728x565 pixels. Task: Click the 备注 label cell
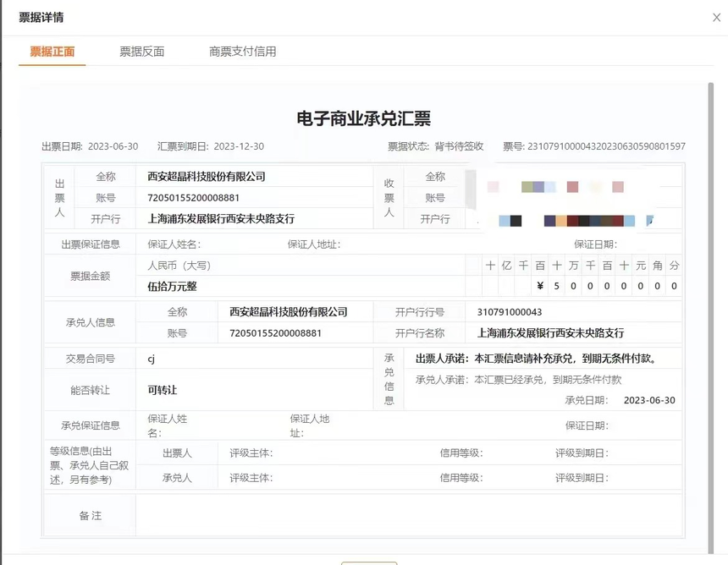coord(90,515)
